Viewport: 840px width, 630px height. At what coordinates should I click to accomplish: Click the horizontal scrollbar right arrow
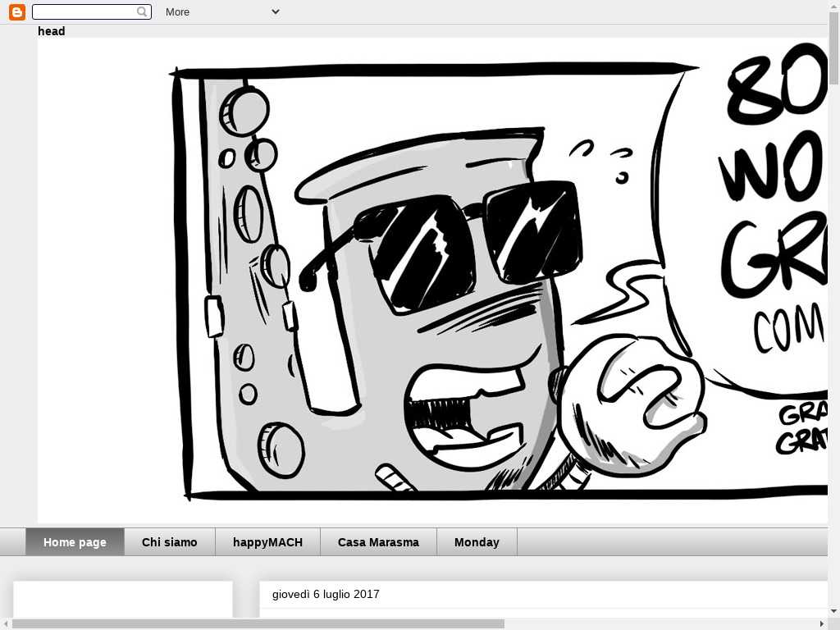(822, 623)
